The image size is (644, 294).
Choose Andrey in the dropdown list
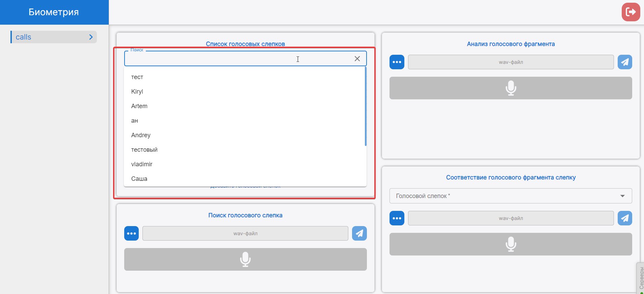click(x=141, y=135)
